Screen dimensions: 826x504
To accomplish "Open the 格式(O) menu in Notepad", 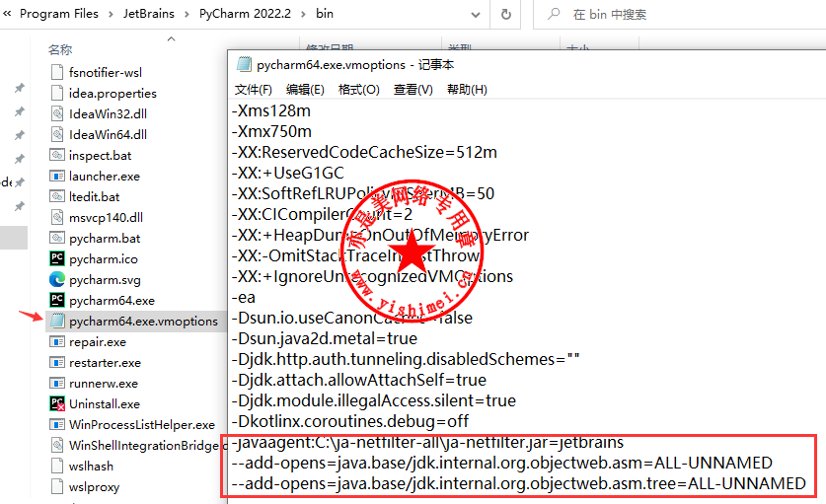I will tap(359, 90).
